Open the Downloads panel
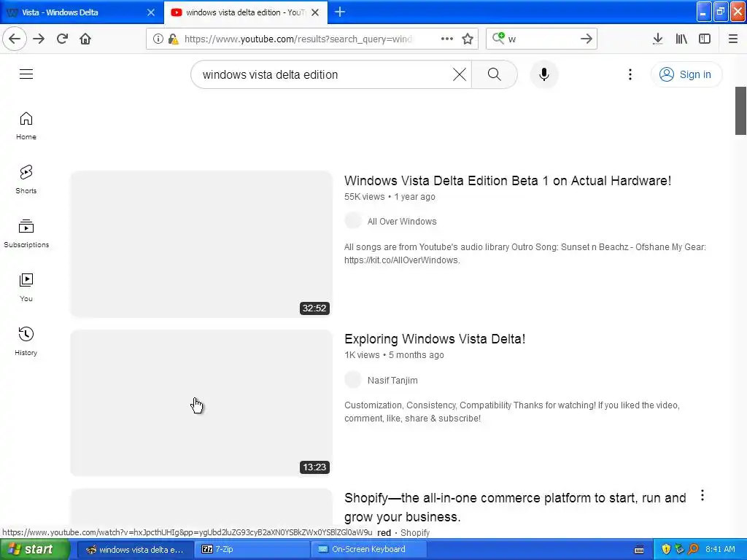 click(657, 39)
